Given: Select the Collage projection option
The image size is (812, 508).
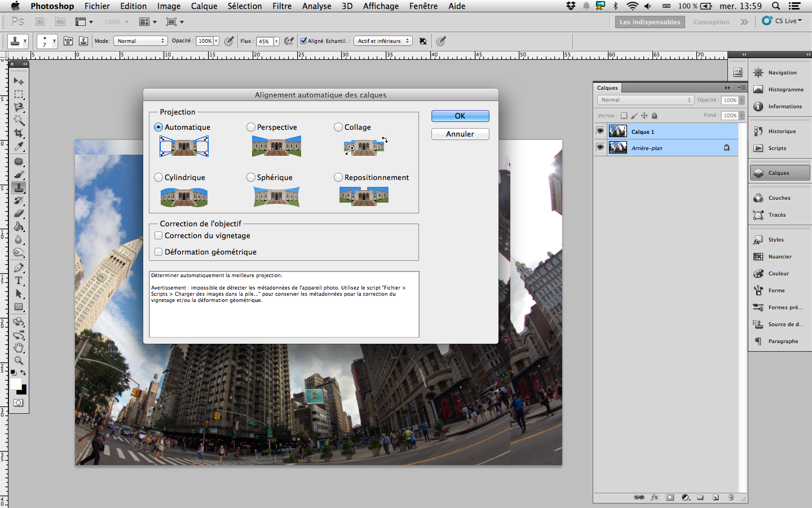Looking at the screenshot, I should (338, 127).
